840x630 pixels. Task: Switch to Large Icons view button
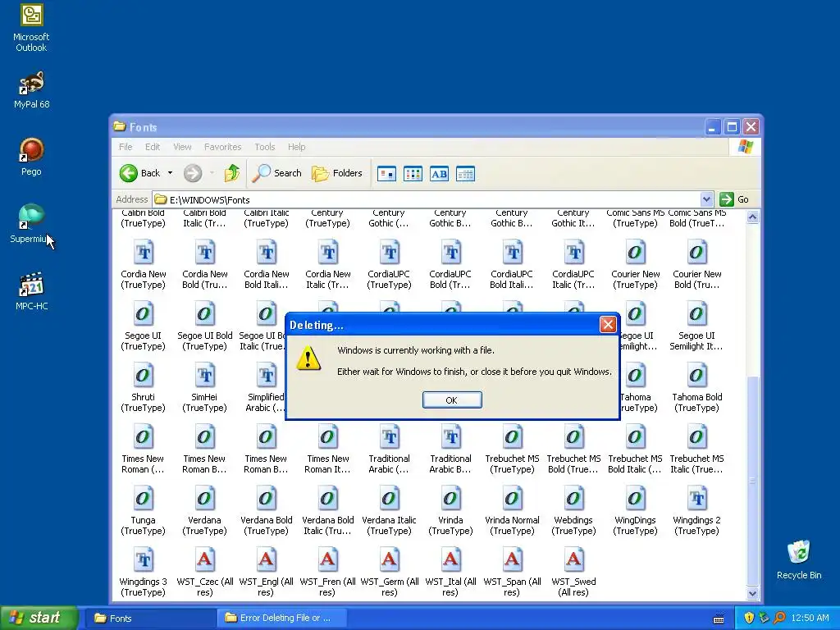[x=386, y=174]
